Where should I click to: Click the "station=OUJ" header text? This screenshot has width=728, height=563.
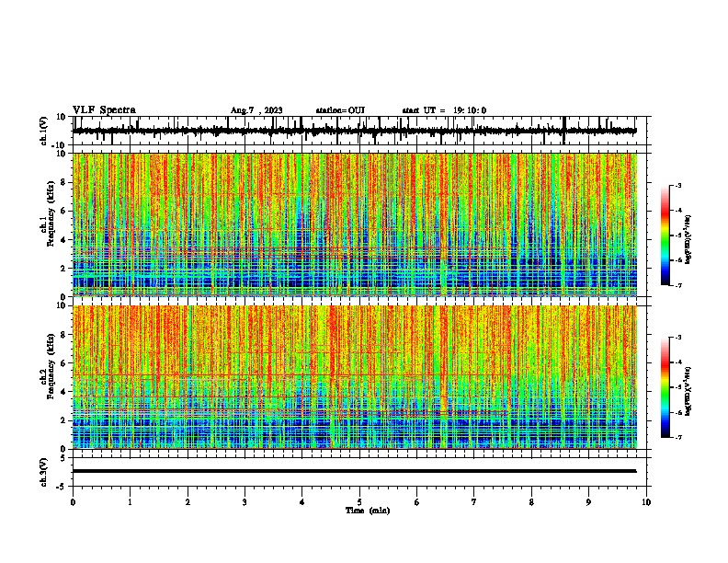pos(340,110)
